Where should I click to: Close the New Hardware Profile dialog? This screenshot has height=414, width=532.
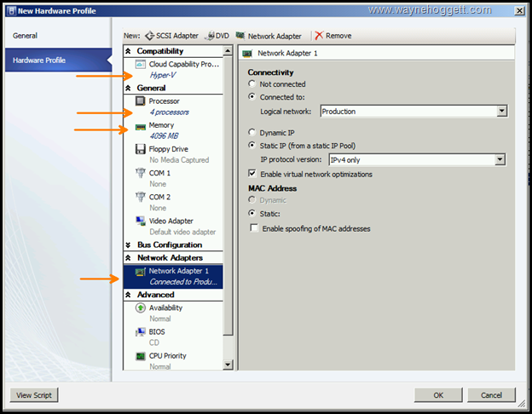coord(519,11)
